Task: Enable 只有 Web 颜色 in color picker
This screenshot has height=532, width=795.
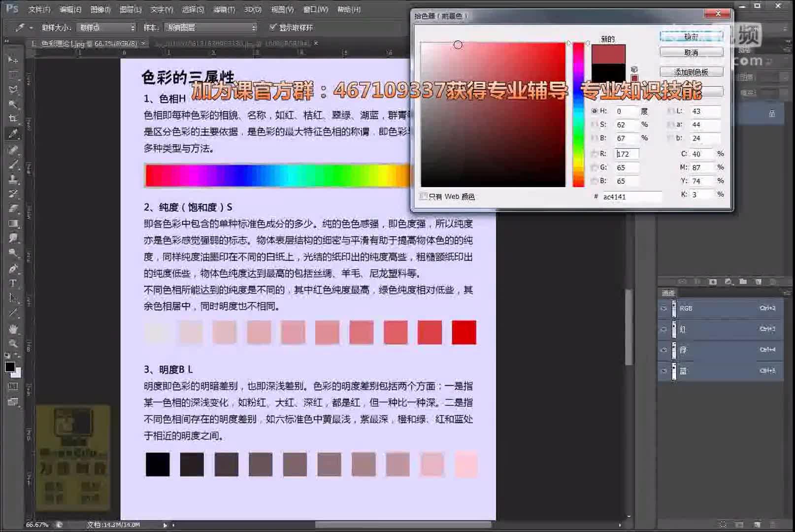Action: click(x=424, y=196)
